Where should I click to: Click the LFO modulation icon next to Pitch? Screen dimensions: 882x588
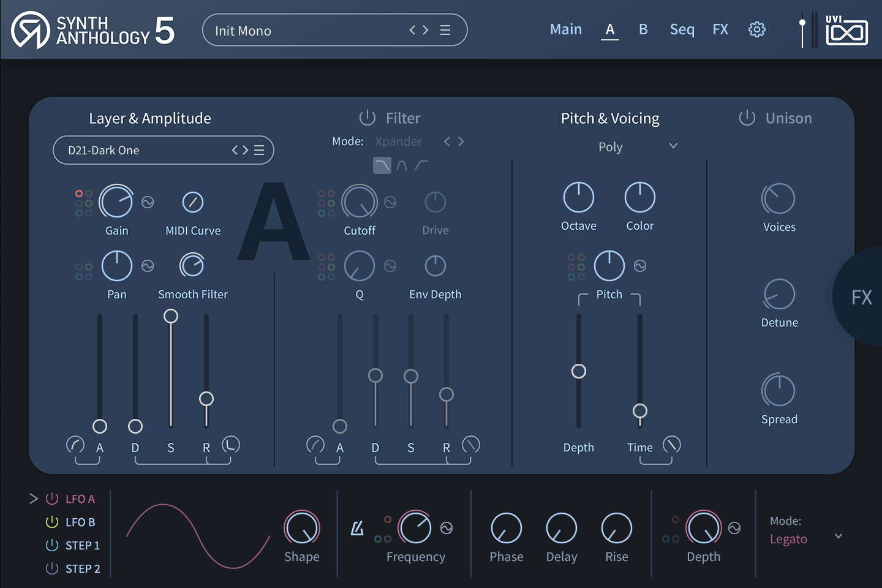[x=640, y=266]
